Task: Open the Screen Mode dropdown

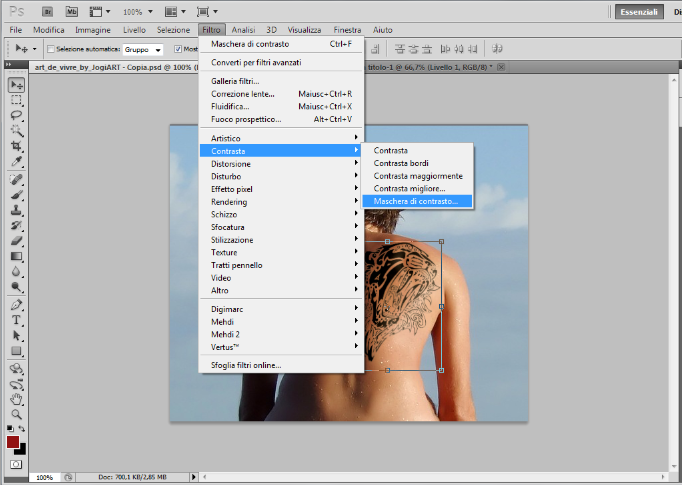Action: 207,12
